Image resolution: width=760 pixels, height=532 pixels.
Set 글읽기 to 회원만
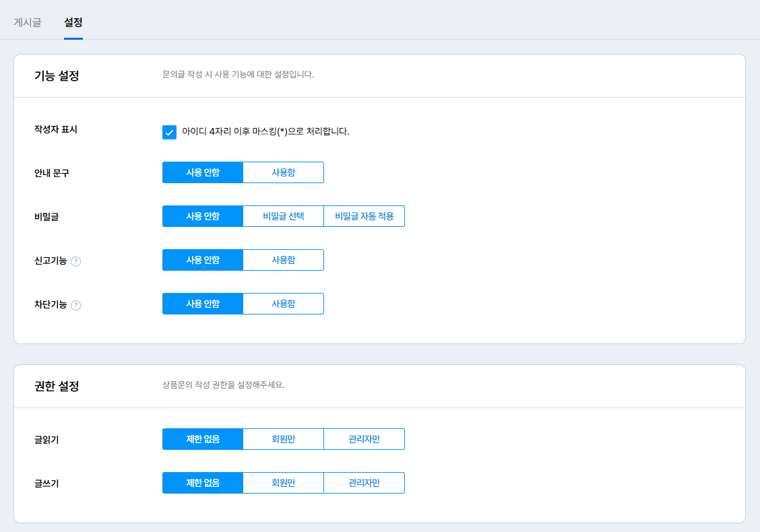tap(283, 439)
